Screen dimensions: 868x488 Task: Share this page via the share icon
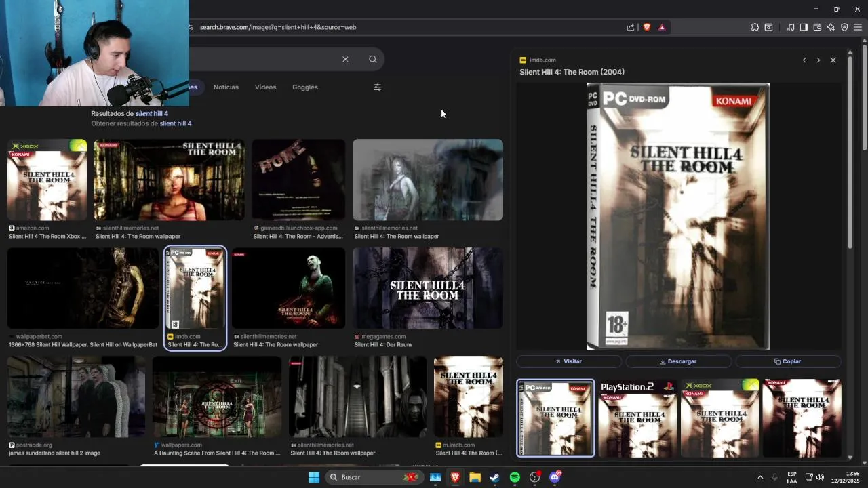631,27
